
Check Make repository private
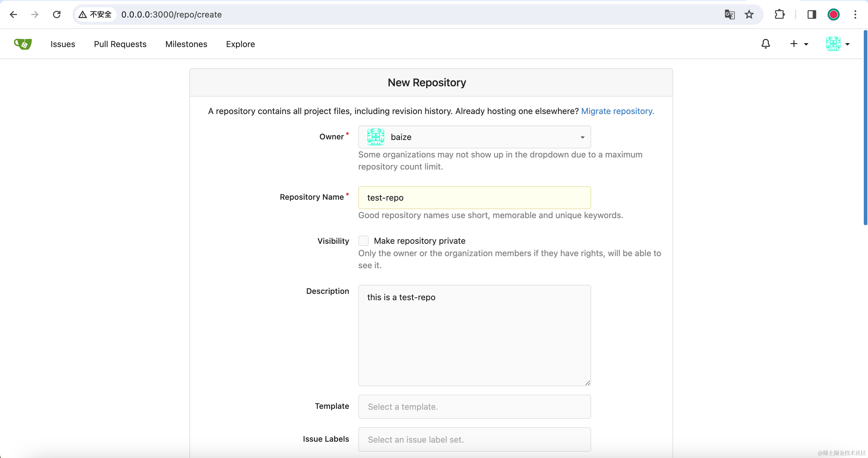[x=363, y=241]
